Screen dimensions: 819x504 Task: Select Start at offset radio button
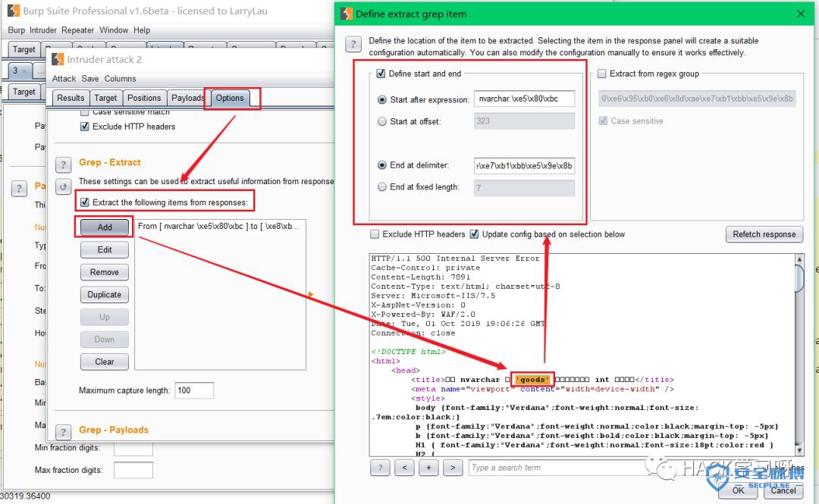click(382, 121)
